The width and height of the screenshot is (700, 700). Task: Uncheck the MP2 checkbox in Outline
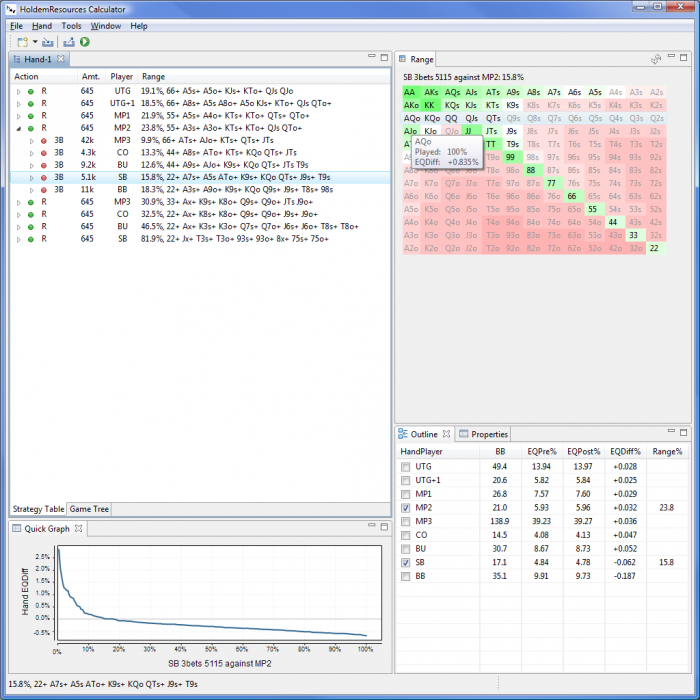click(x=405, y=508)
